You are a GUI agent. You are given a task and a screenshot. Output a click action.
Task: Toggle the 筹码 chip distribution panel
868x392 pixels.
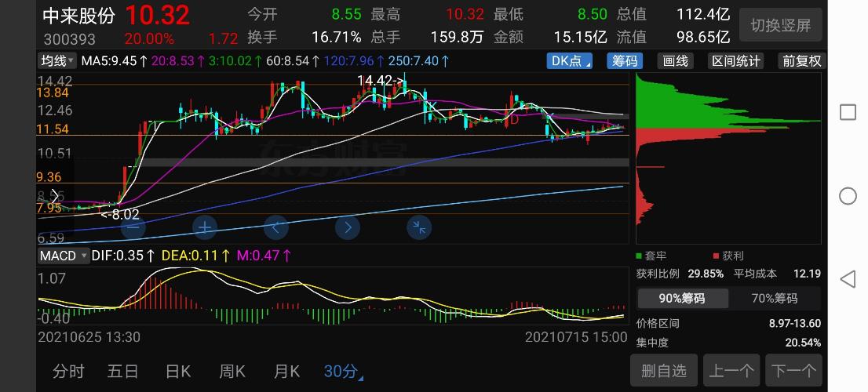pos(625,61)
